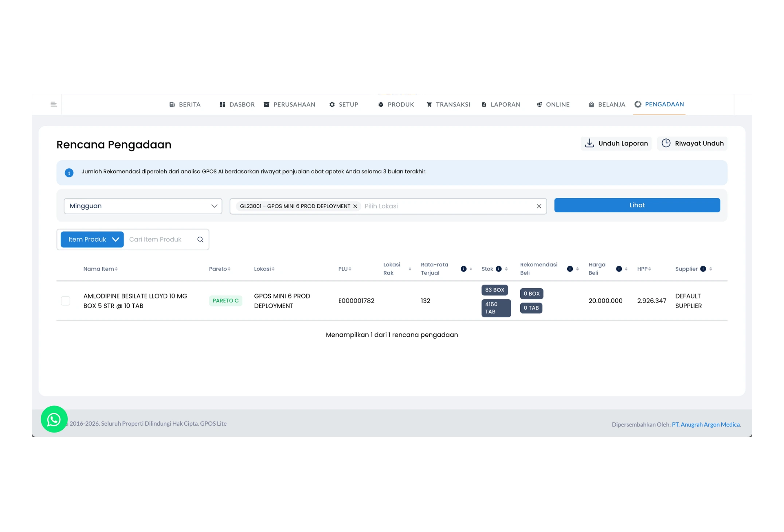784x532 pixels.
Task: Show info for Rekomendasi Beli
Action: 570,269
